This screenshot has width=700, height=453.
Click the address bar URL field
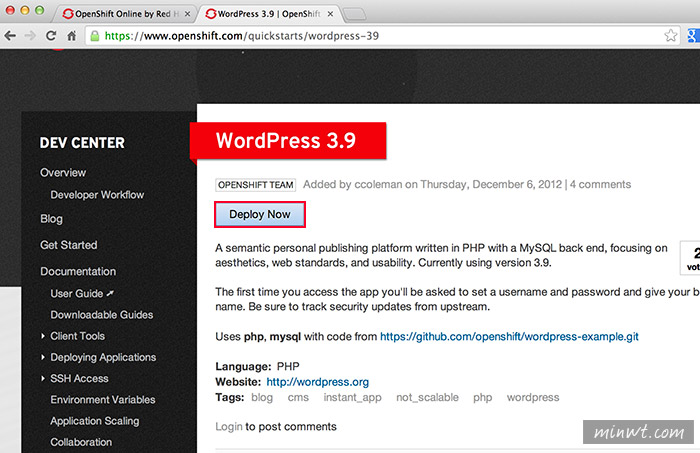(x=382, y=36)
